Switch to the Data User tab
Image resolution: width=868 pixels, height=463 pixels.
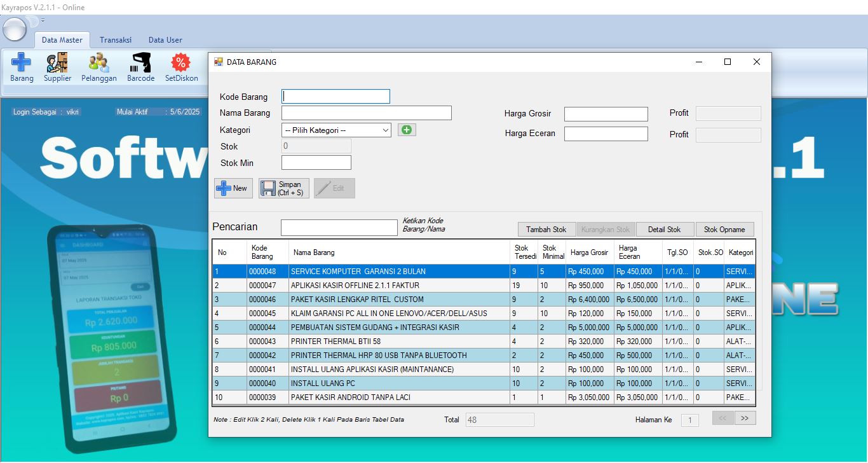point(165,40)
